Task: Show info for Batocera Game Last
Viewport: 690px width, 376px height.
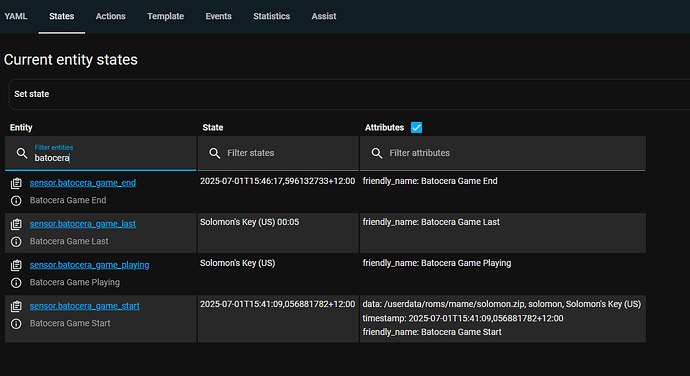Action: click(16, 242)
